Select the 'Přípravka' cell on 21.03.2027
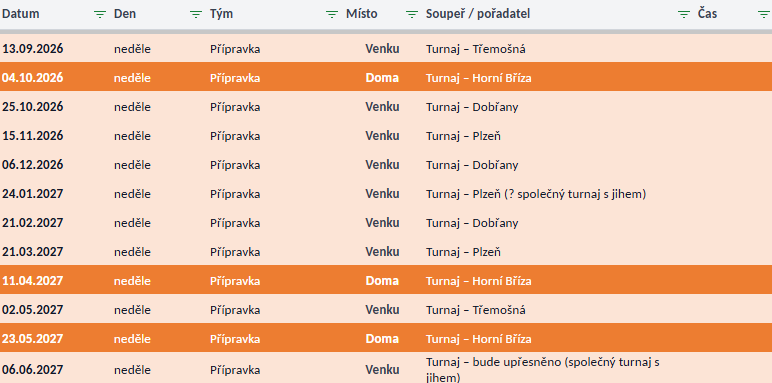The height and width of the screenshot is (383, 772). pyautogui.click(x=235, y=252)
